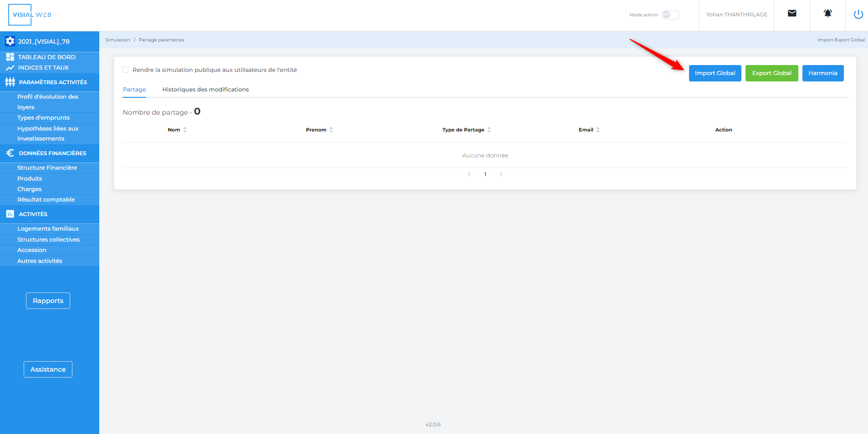
Task: Click the euro icon for Données Financières
Action: [x=10, y=153]
